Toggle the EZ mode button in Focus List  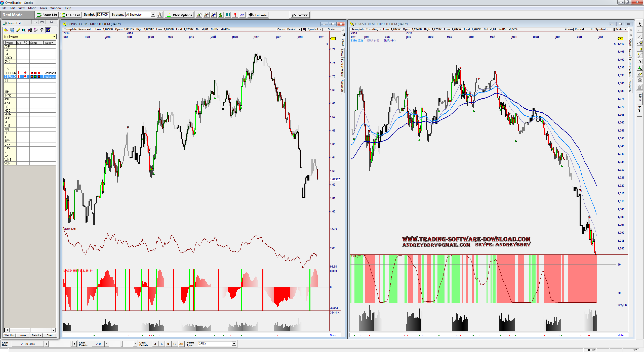(x=48, y=30)
